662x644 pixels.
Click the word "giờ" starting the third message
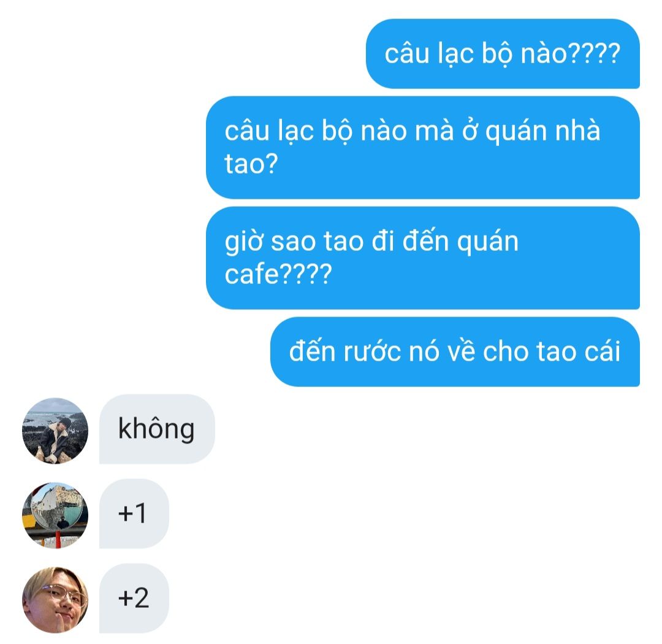(x=243, y=243)
